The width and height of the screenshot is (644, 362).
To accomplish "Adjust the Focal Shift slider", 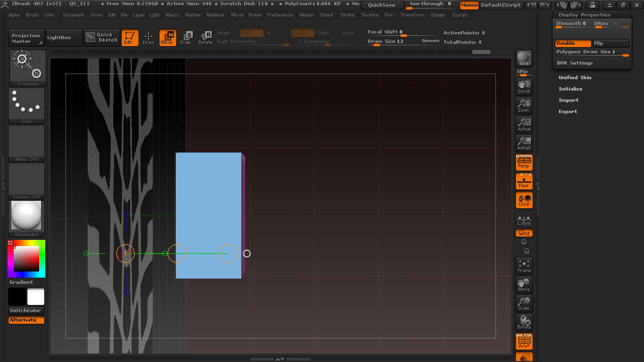I will (404, 32).
